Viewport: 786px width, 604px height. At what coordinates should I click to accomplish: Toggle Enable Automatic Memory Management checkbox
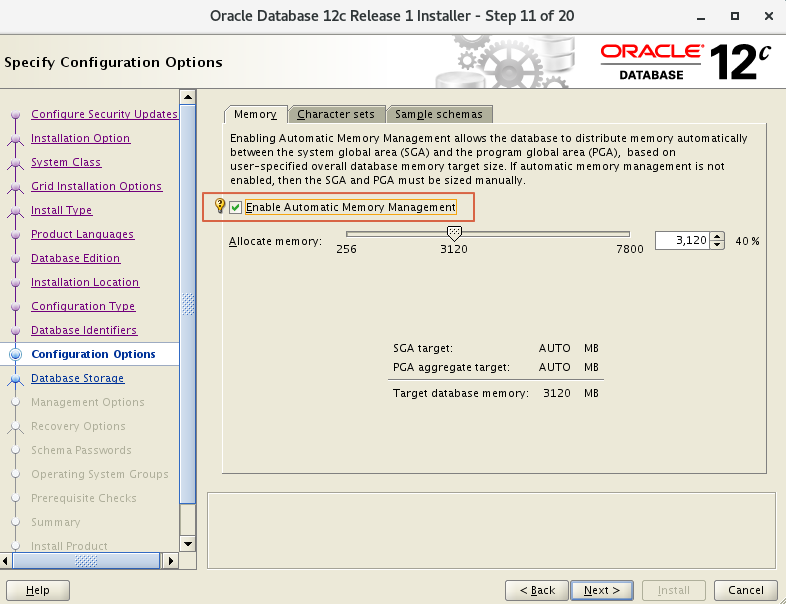point(236,207)
